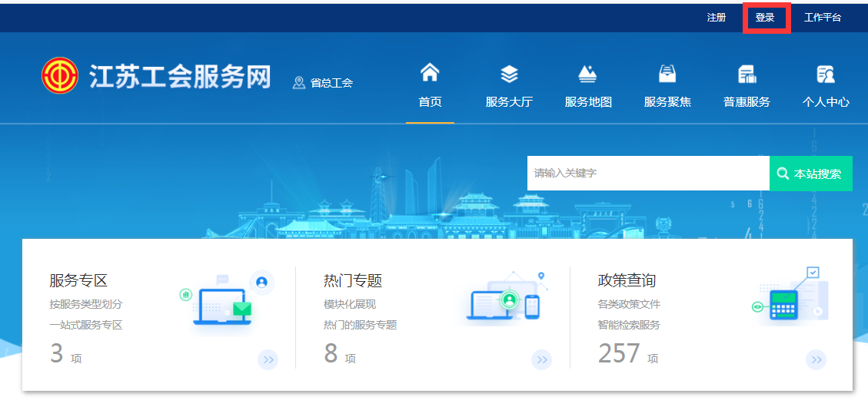Click the 登录 link in top bar
The width and height of the screenshot is (868, 407).
tap(765, 18)
